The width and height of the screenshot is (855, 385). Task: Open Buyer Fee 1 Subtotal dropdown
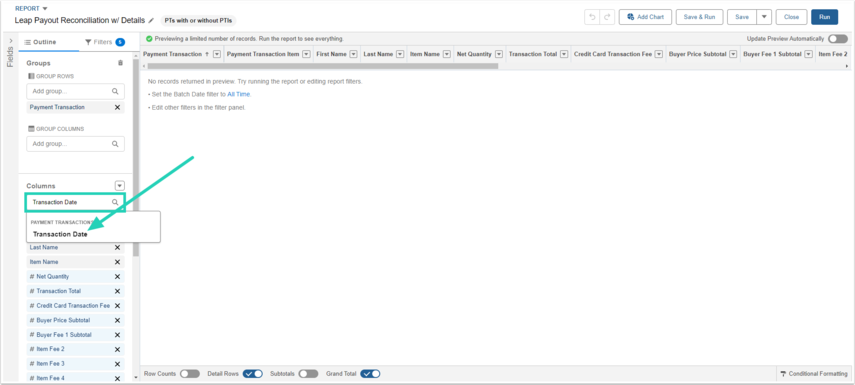(808, 55)
